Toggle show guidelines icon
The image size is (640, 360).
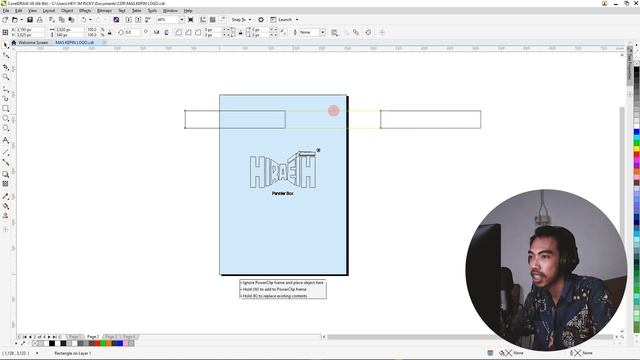(222, 20)
